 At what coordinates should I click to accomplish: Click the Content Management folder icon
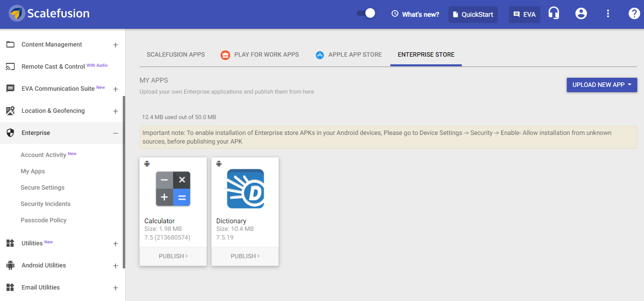point(10,45)
